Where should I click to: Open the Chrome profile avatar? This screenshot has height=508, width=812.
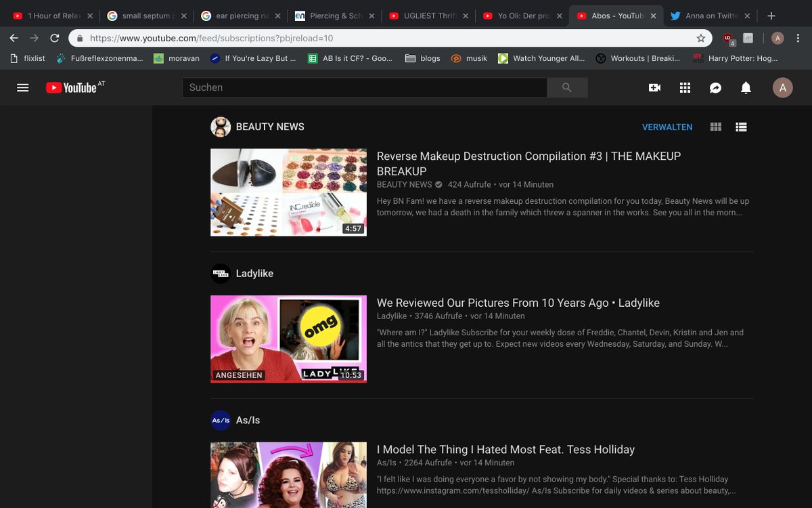777,38
